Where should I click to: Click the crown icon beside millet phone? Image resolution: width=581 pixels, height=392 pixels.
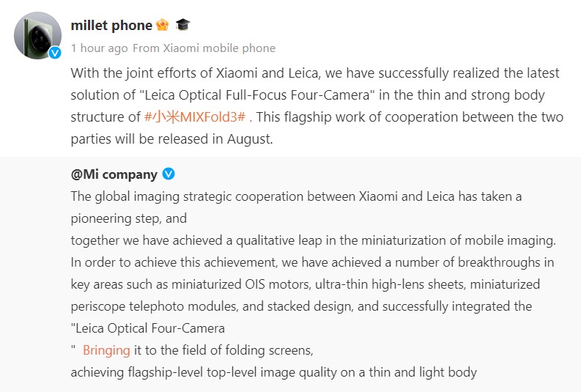point(163,25)
